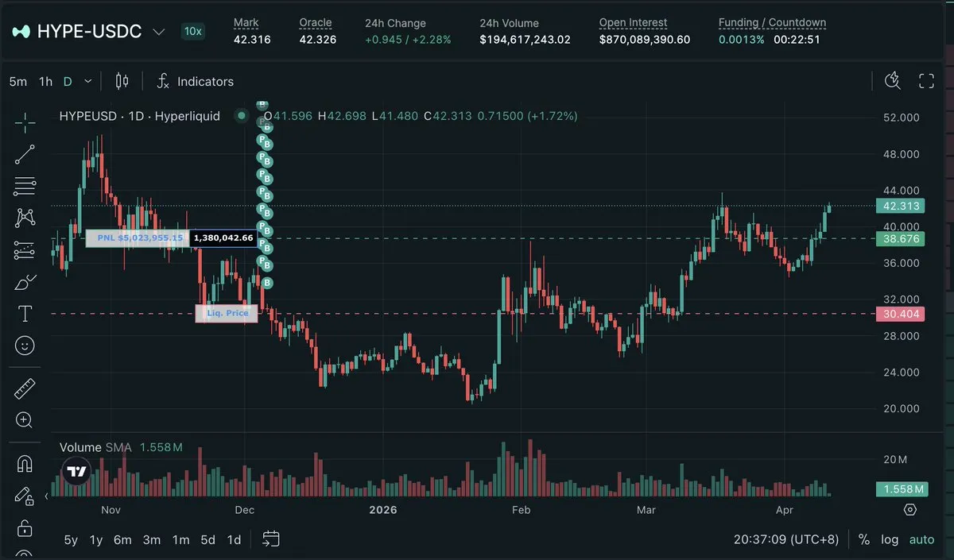Open the Fibonacci retracement tool
The width and height of the screenshot is (954, 560).
25,187
